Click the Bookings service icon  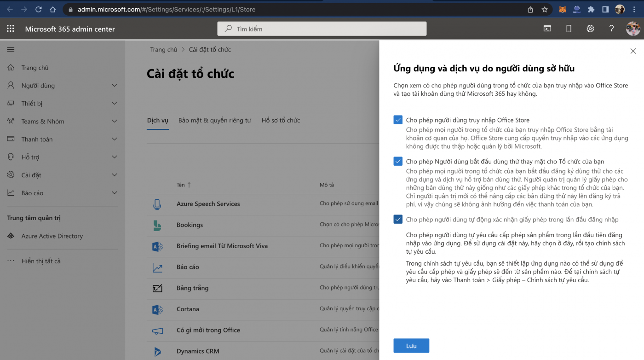[x=157, y=225]
